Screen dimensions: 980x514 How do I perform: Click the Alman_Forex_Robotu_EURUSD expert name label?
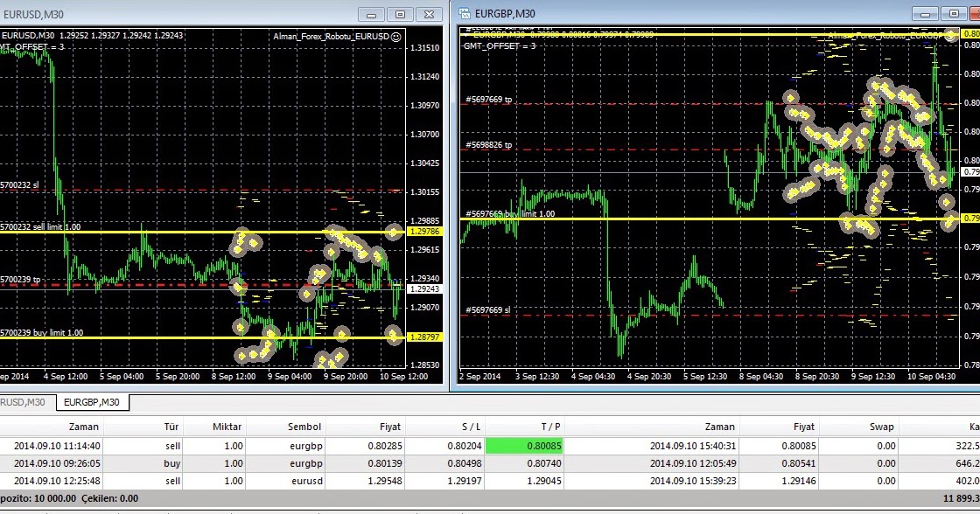tap(332, 37)
